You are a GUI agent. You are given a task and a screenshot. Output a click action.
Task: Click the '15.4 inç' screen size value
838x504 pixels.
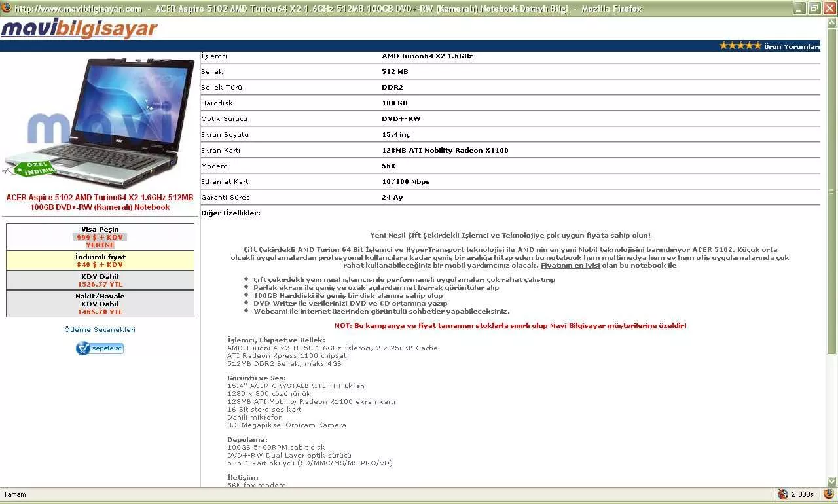coord(395,134)
